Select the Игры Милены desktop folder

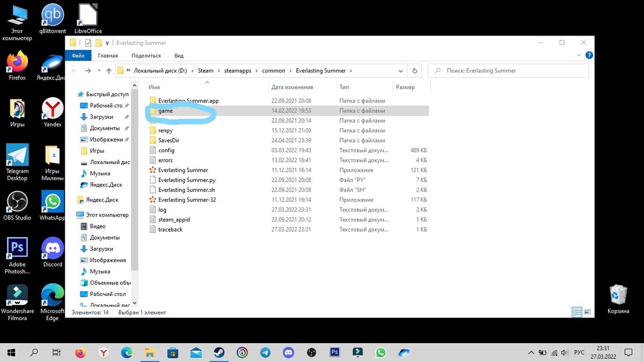(x=53, y=162)
